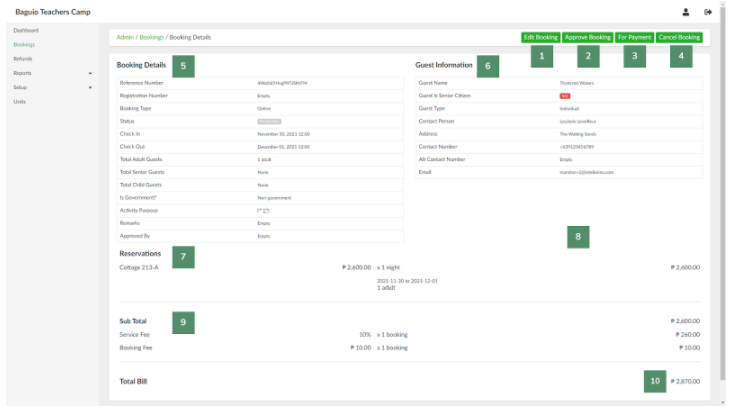Open the user profile icon
Screen dimensions: 731x416
tap(686, 12)
